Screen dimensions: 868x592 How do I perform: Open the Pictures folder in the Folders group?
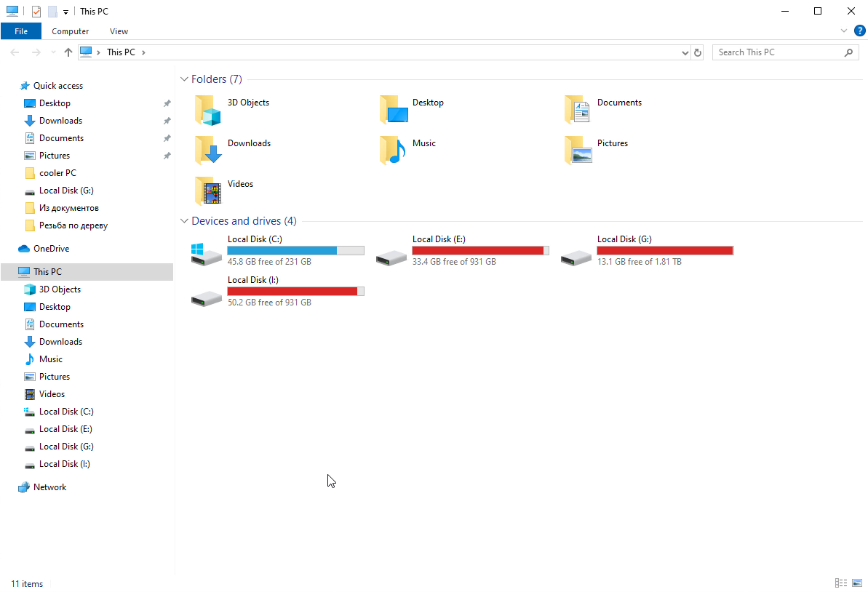tap(578, 150)
